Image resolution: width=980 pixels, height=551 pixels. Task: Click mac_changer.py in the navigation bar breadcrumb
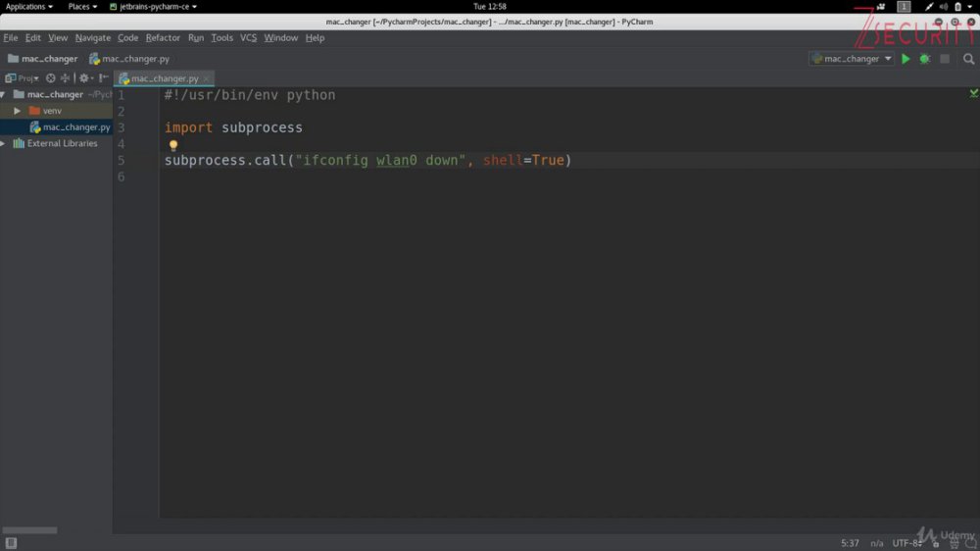coord(129,59)
